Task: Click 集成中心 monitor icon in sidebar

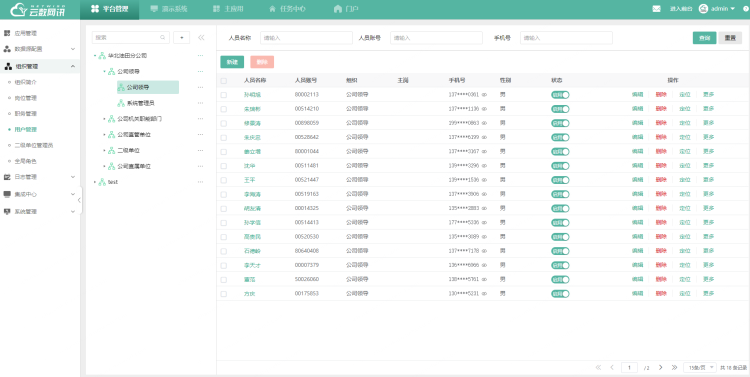Action: (x=7, y=194)
